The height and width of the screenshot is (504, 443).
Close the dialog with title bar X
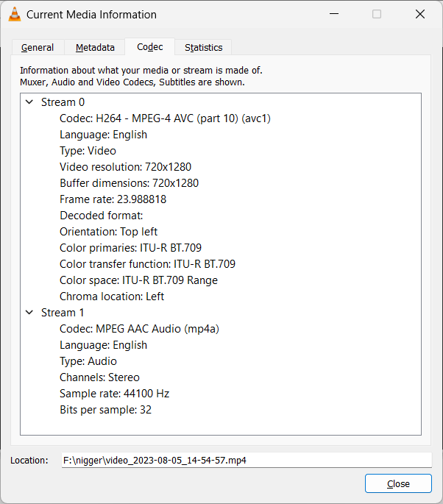[420, 14]
